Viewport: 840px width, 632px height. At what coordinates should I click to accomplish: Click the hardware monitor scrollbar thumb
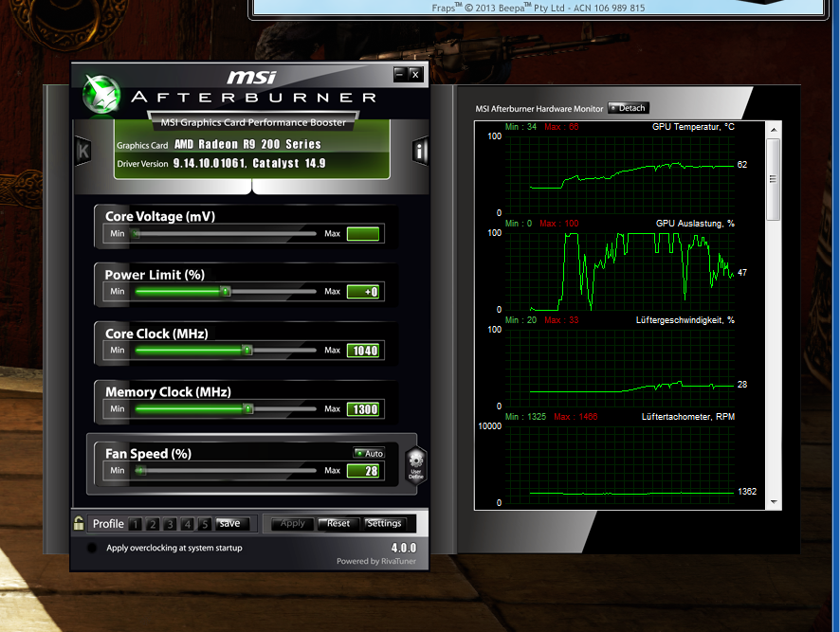(x=773, y=179)
